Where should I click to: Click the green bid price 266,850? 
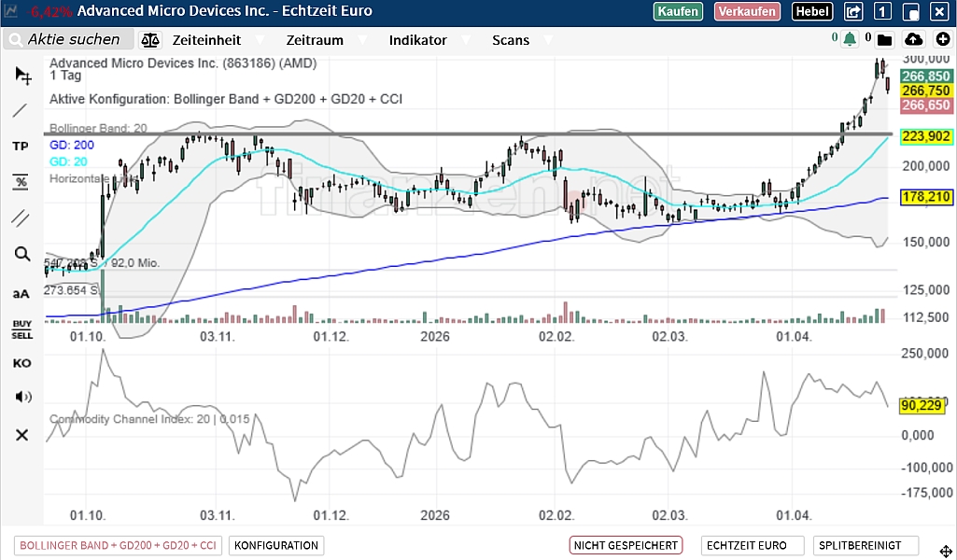(x=926, y=77)
